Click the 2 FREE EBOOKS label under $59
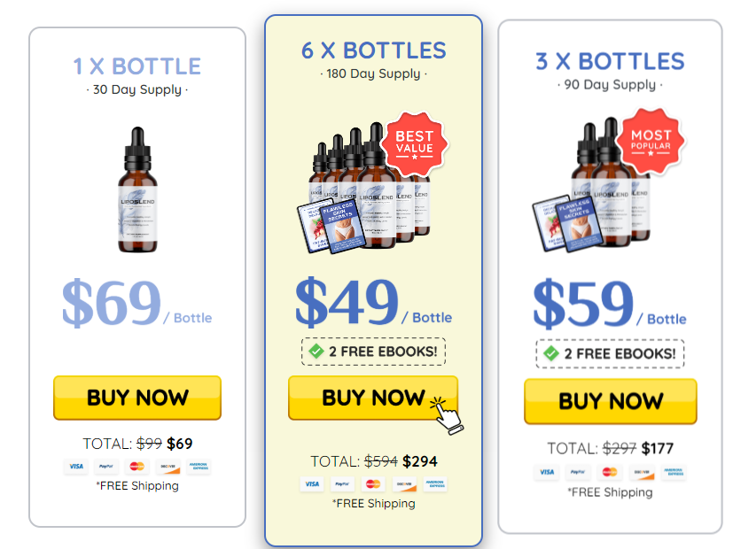 pos(620,354)
